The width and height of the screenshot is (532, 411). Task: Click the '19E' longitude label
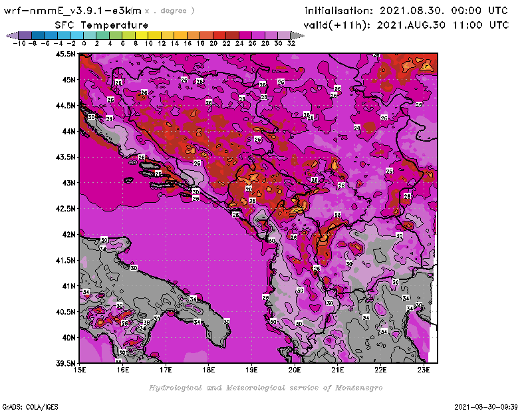[x=251, y=370]
